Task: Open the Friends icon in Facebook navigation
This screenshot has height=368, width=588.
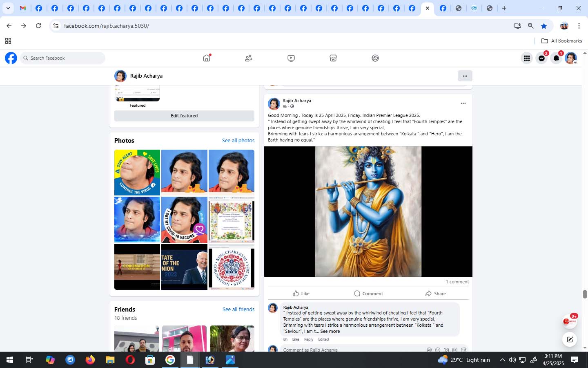Action: [x=249, y=58]
